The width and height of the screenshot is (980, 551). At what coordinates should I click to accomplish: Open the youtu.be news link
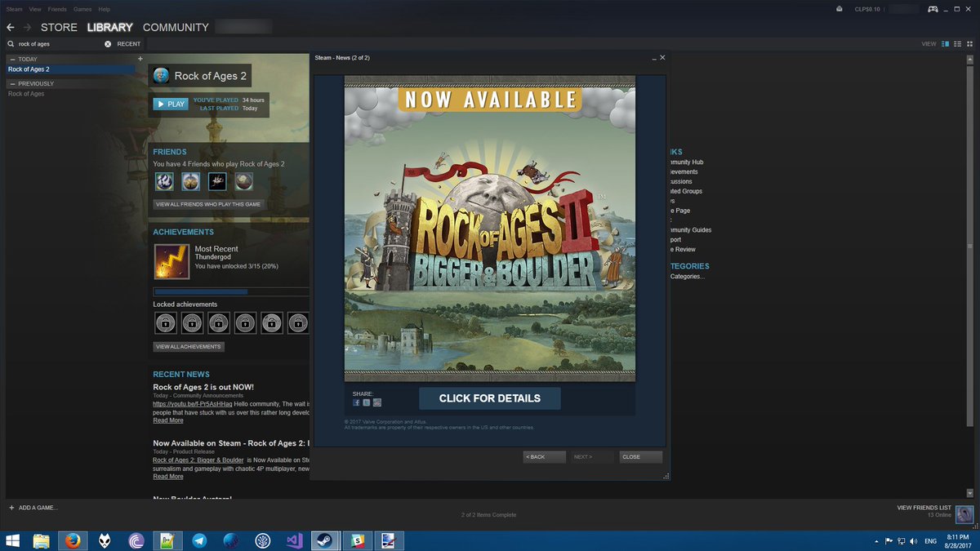point(193,404)
